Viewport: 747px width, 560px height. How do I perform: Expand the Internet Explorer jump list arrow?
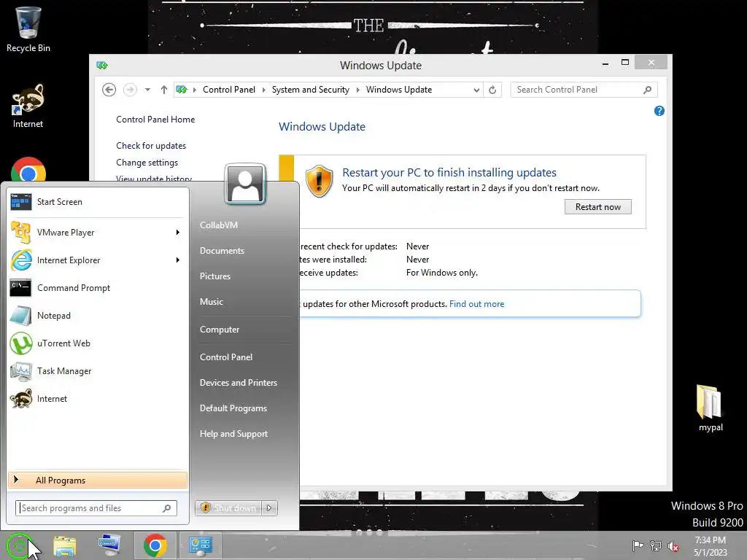(178, 260)
